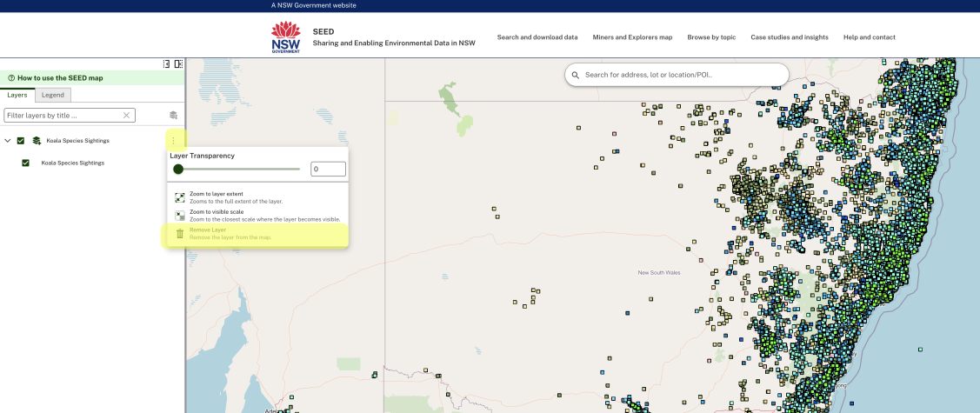Uncheck the parent Koala Species Sightings group checkbox
The image size is (980, 413).
(21, 141)
